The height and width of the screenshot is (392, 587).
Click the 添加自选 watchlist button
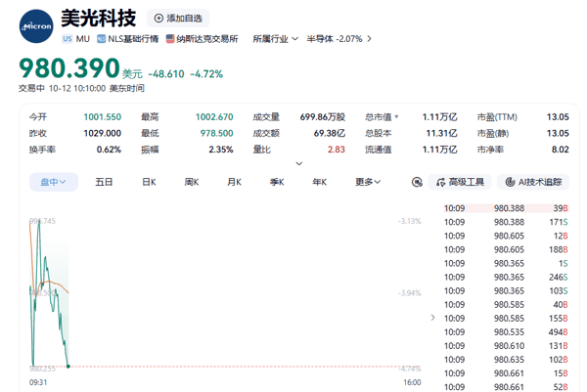178,19
